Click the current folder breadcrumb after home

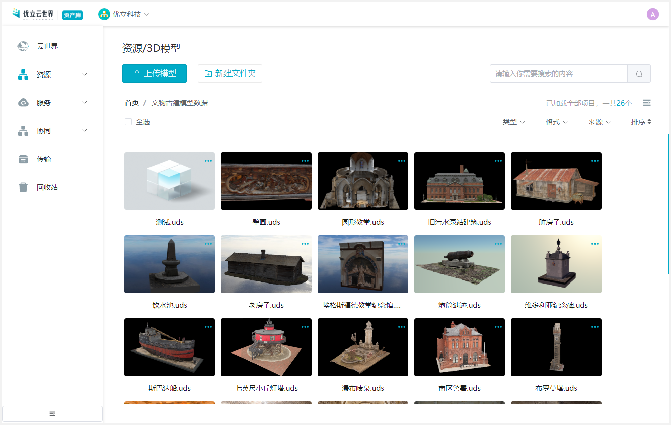[180, 103]
